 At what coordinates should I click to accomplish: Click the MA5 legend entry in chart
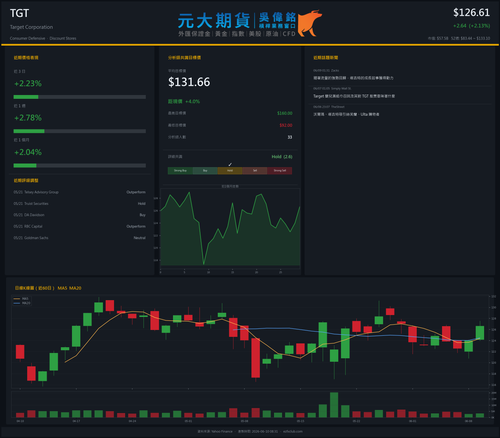point(21,299)
